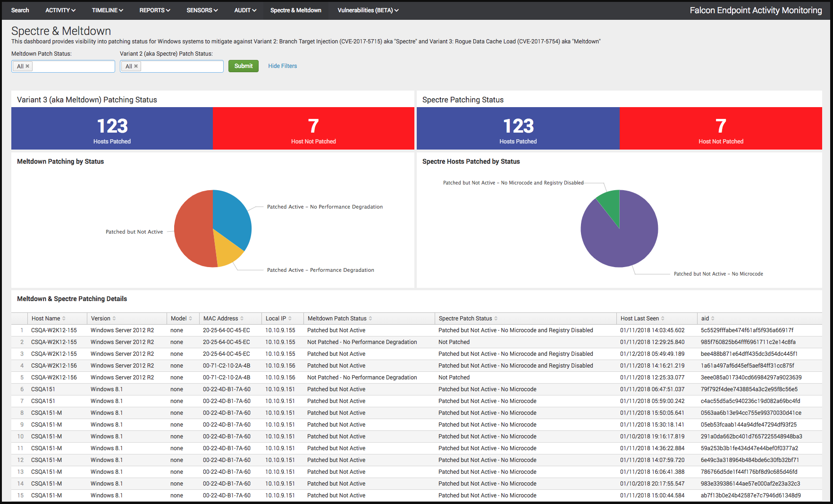Open the SENSORS dropdown menu

click(202, 10)
